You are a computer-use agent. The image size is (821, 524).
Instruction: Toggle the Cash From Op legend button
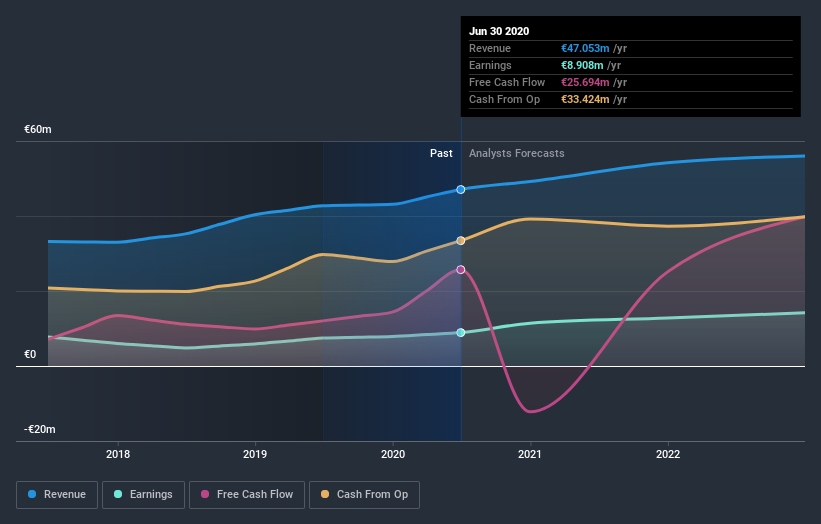[364, 495]
